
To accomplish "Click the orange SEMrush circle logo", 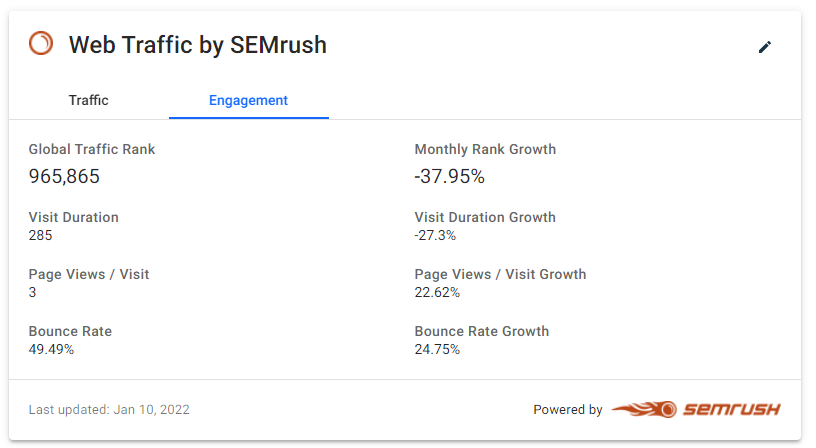I will point(41,44).
